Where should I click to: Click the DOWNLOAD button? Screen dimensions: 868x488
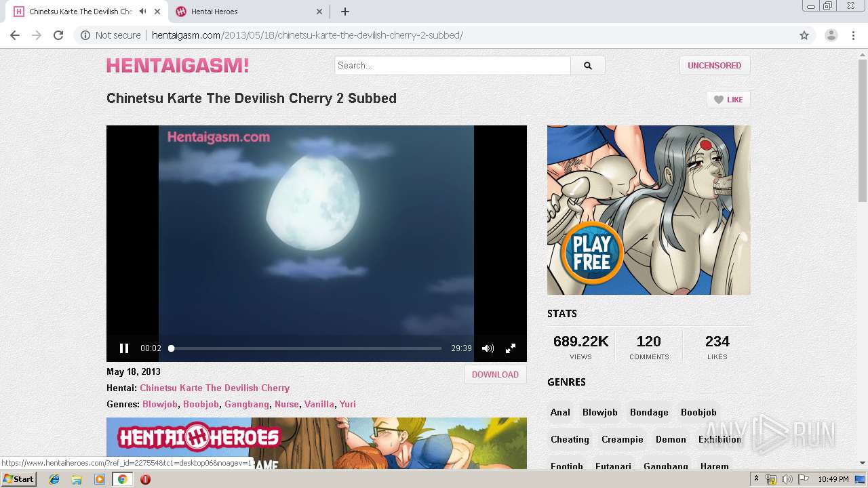click(495, 374)
